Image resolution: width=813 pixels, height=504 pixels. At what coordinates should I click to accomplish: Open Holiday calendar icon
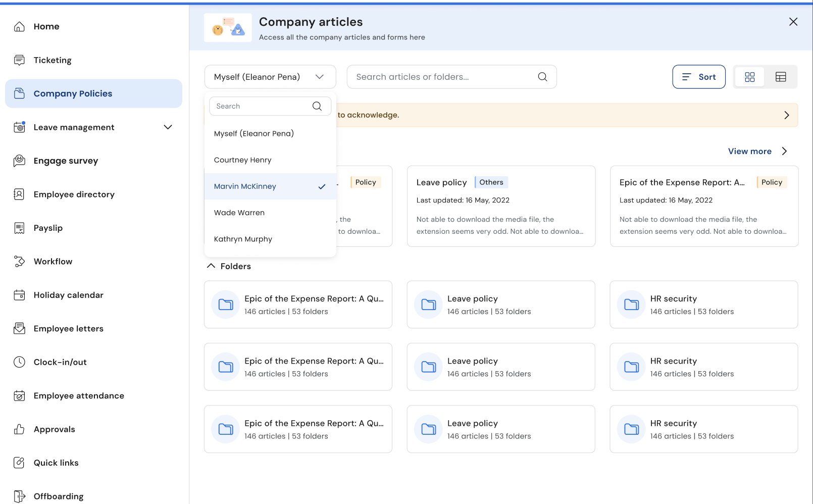pyautogui.click(x=19, y=295)
